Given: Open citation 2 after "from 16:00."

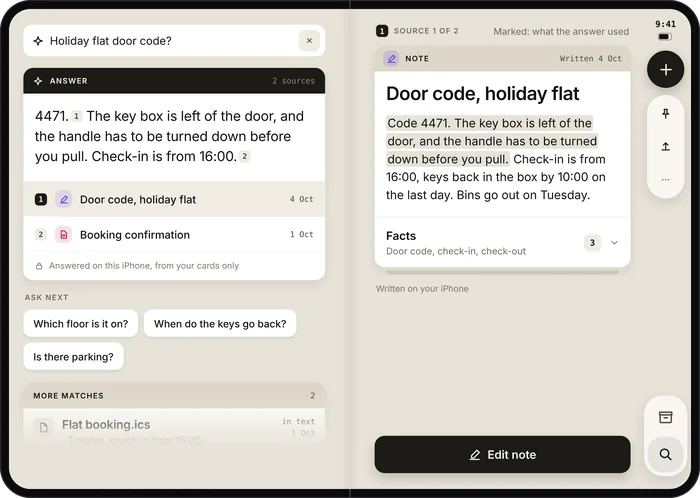Looking at the screenshot, I should tap(244, 156).
